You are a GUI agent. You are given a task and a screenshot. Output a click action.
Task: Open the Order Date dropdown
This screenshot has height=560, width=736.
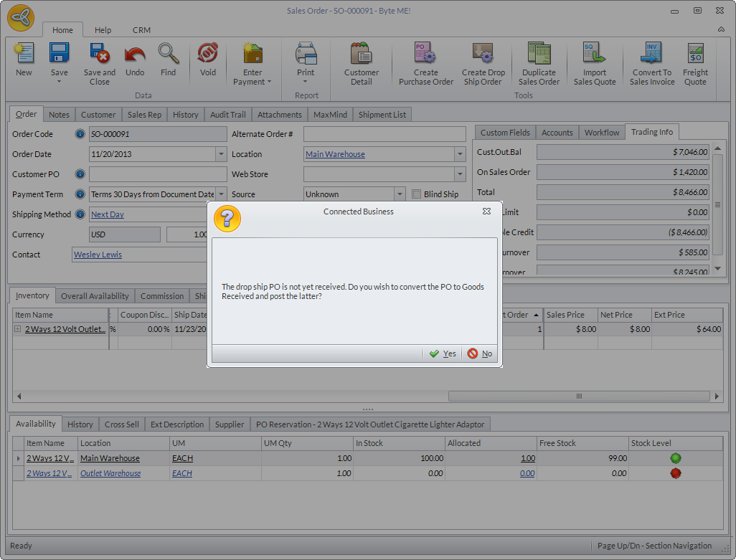point(221,154)
